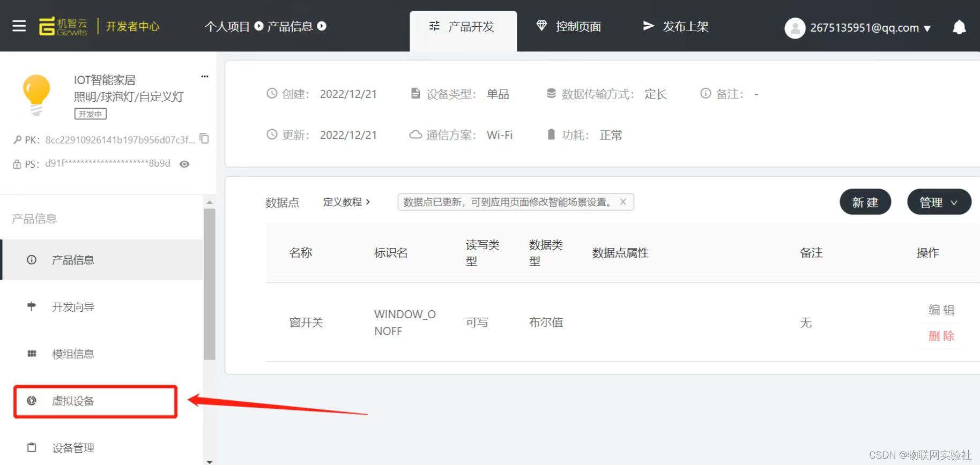The width and height of the screenshot is (980, 465).
Task: Click the 发布上架 paper plane icon
Action: coord(648,26)
